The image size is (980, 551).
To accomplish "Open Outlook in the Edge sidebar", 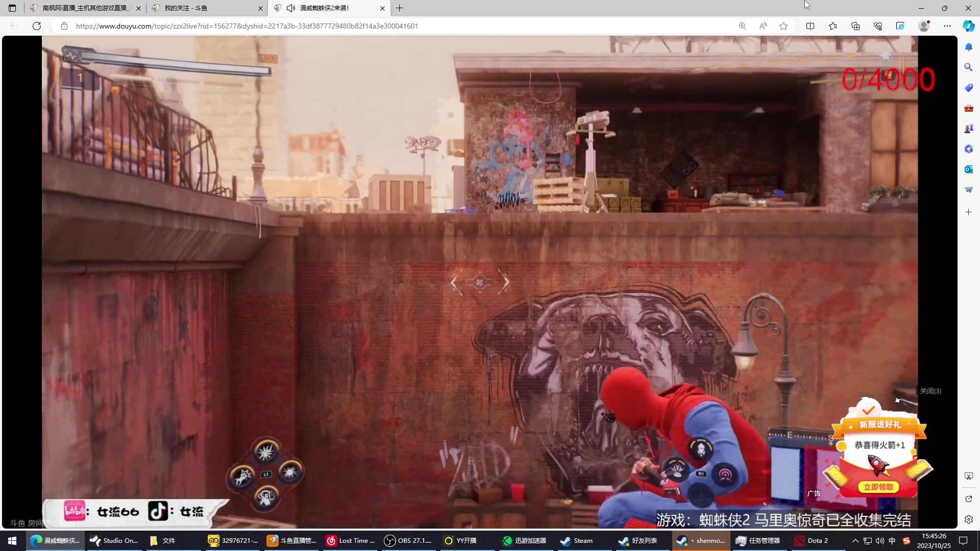I will pos(969,169).
